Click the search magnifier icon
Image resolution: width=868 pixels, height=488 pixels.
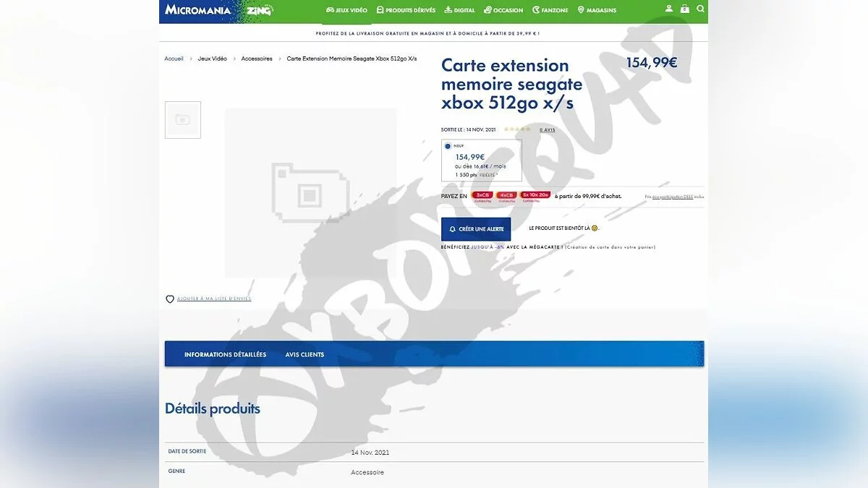tap(700, 9)
